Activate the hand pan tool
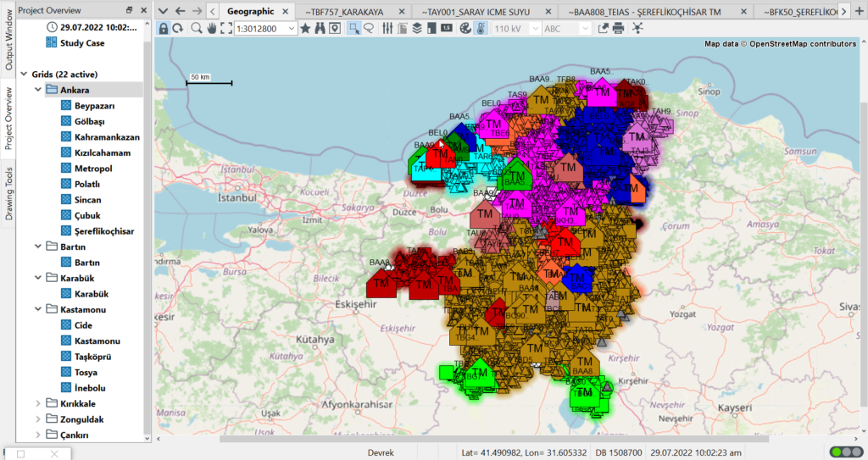The width and height of the screenshot is (868, 460). pyautogui.click(x=211, y=29)
